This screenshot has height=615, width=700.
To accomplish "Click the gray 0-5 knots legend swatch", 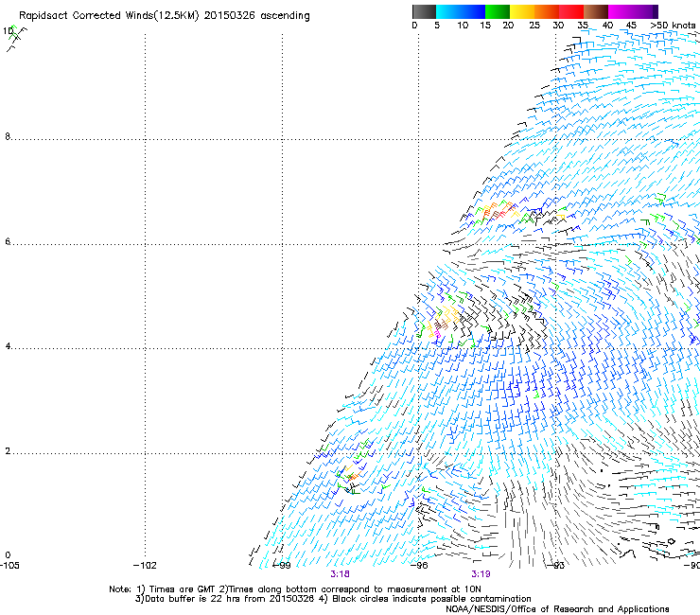I will tap(424, 11).
